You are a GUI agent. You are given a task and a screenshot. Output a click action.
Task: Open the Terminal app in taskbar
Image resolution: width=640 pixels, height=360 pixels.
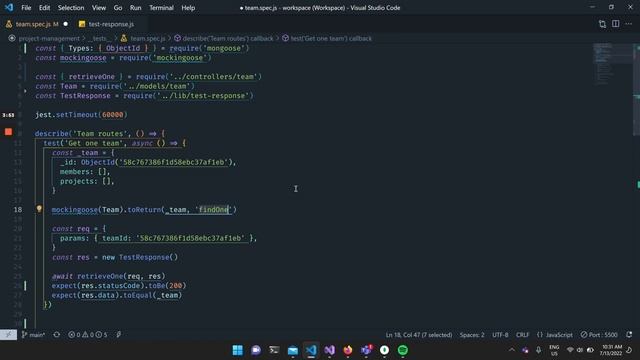[x=274, y=350]
